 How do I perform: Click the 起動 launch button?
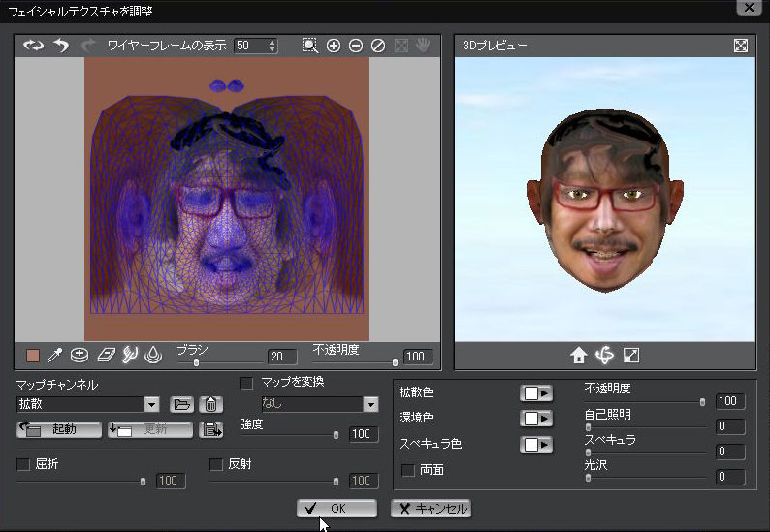click(60, 429)
